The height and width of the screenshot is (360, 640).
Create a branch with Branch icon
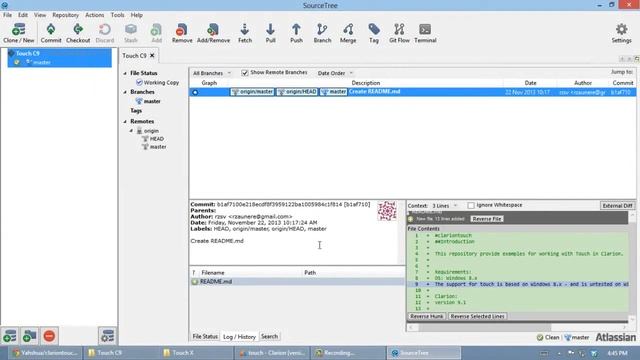(x=322, y=33)
